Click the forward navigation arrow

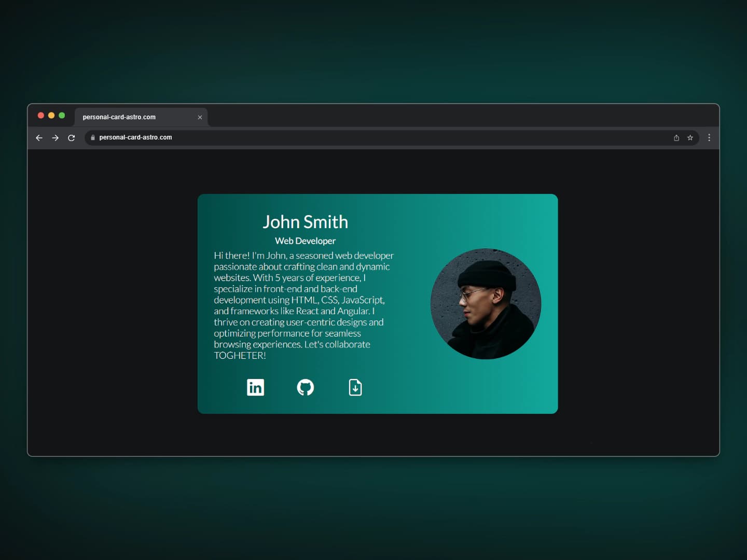pos(55,137)
